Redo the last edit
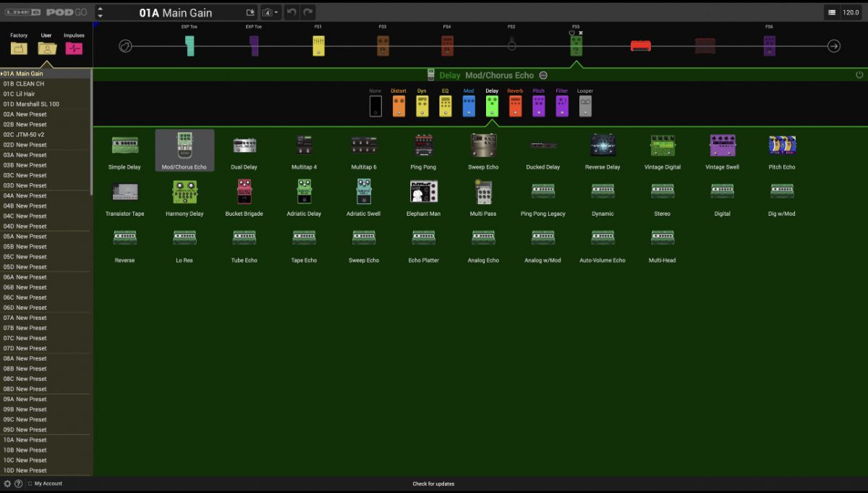The image size is (868, 493). 308,12
